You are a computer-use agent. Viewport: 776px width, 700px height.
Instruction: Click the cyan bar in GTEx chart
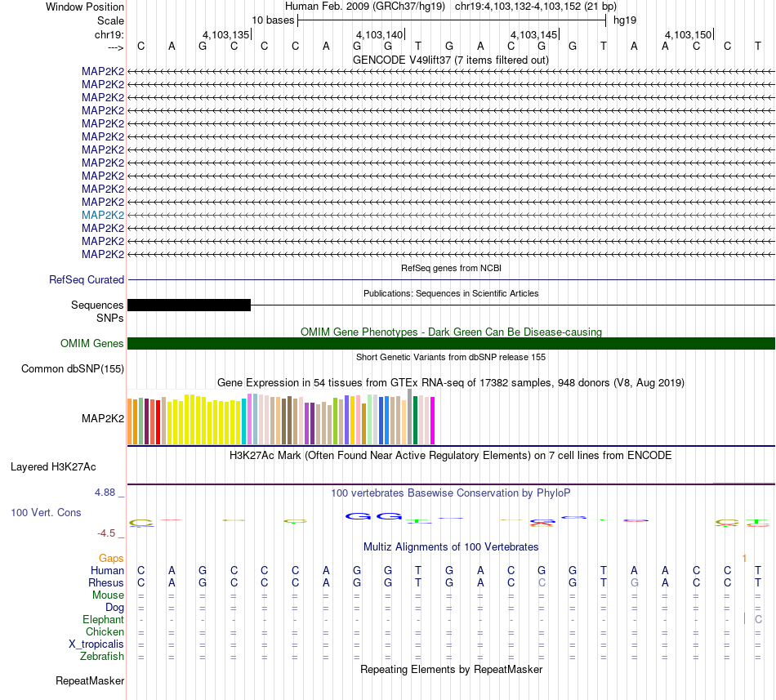coord(244,421)
